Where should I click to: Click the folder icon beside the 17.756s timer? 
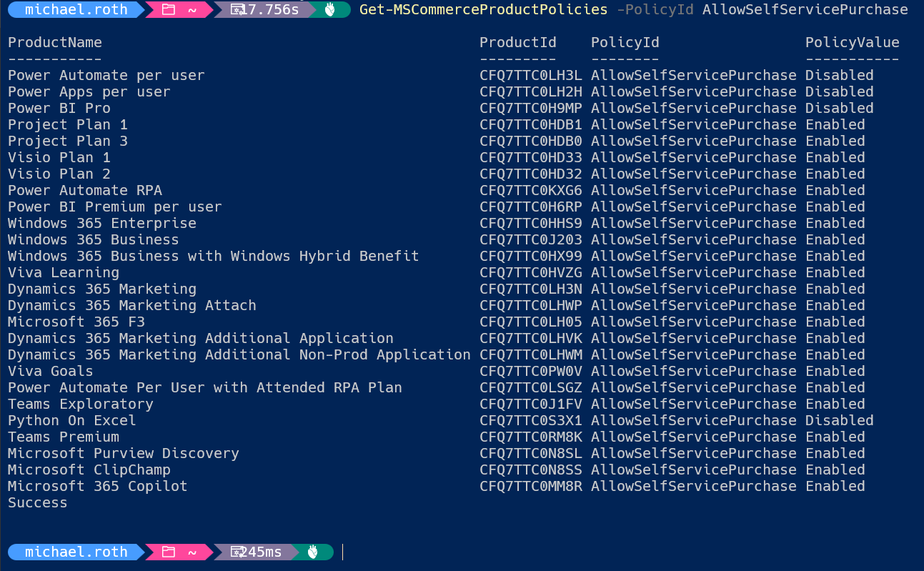coord(168,10)
